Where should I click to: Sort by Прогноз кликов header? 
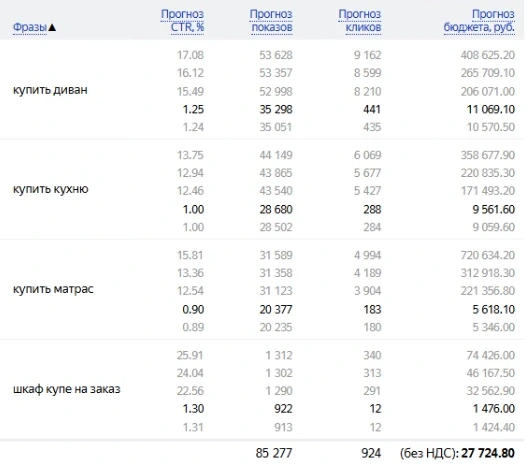point(359,20)
